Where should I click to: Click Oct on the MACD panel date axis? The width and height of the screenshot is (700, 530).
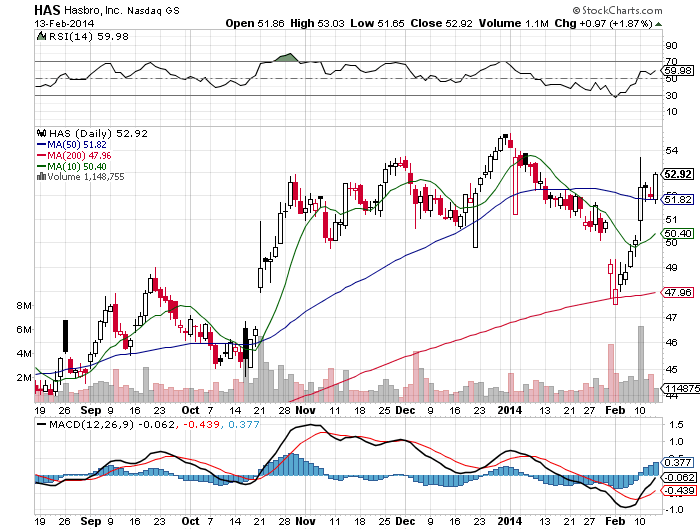[190, 521]
